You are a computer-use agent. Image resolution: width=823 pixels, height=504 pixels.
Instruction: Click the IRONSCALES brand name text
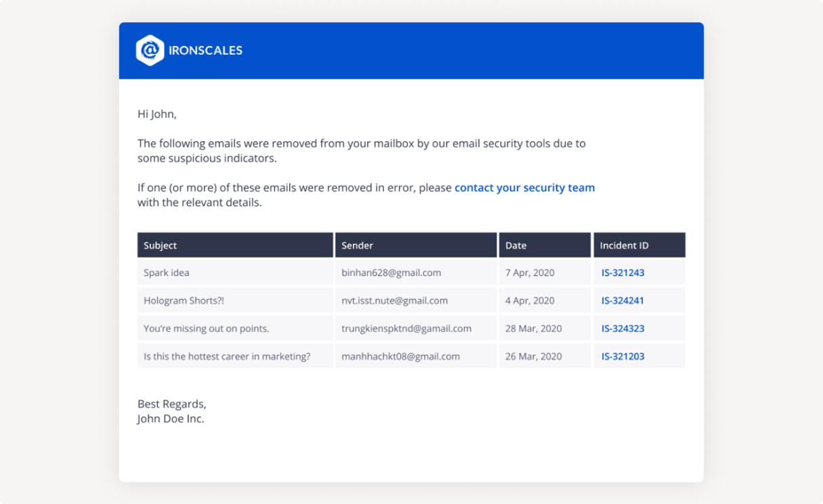[x=205, y=51]
